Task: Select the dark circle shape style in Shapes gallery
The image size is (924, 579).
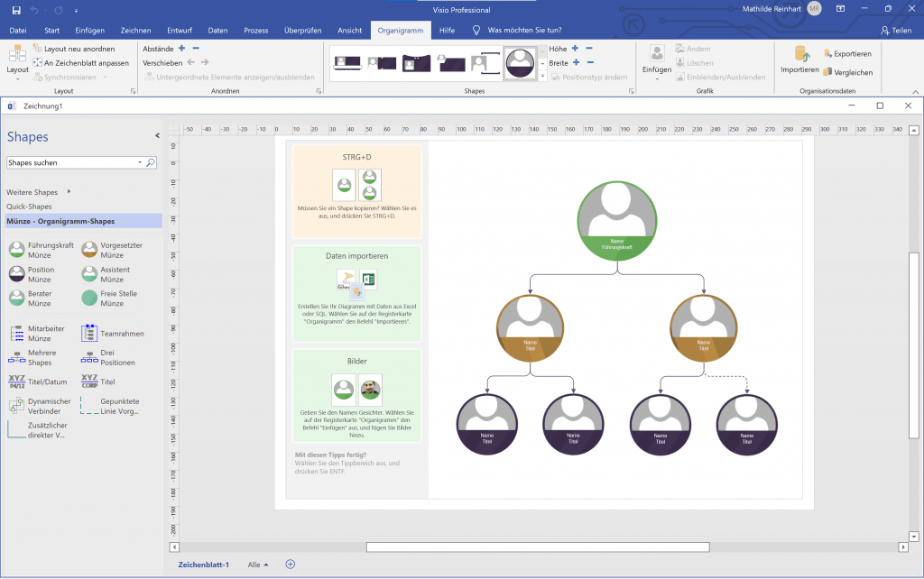Action: (519, 63)
